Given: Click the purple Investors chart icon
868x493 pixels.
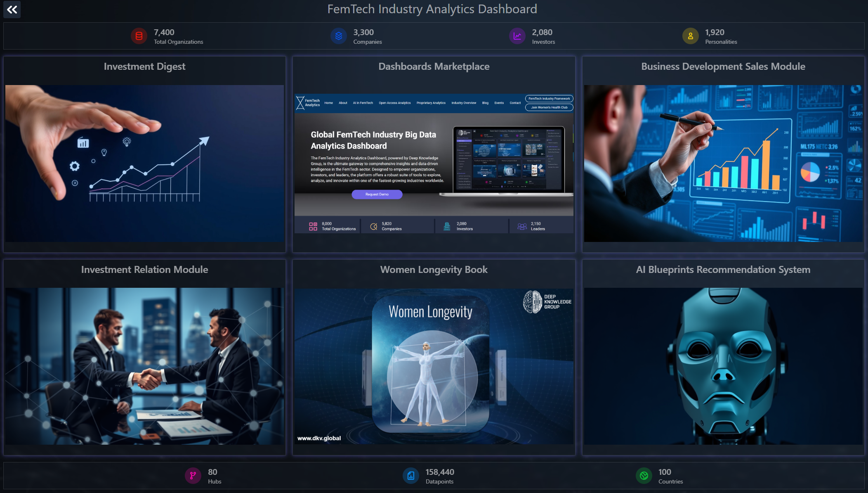Looking at the screenshot, I should tap(517, 36).
